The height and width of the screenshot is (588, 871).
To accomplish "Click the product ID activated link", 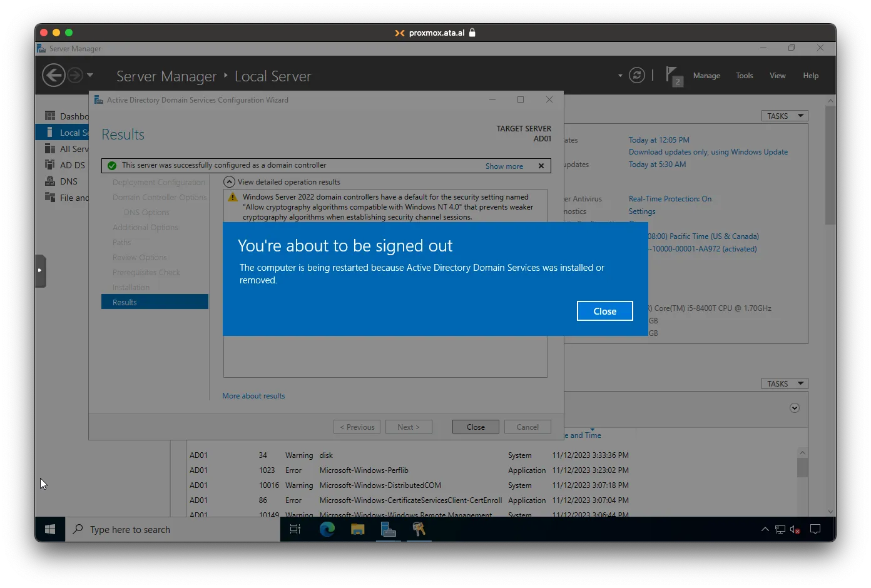I will pyautogui.click(x=703, y=249).
